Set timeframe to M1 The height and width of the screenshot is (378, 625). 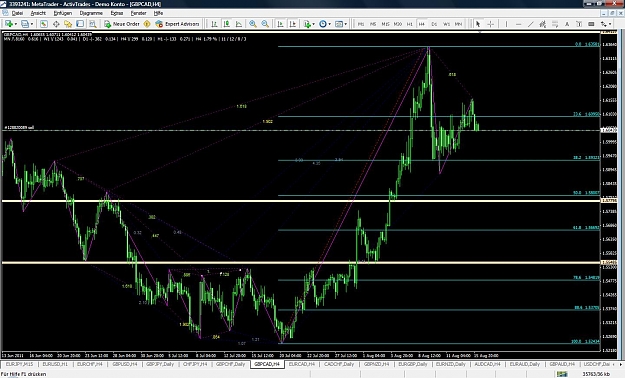361,24
